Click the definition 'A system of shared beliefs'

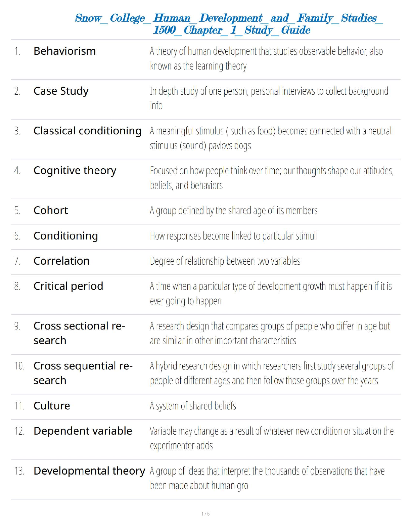(193, 406)
